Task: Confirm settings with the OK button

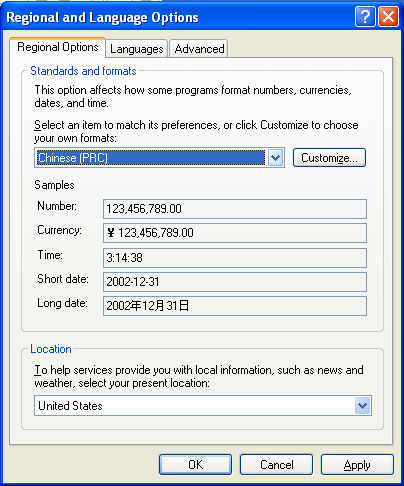Action: (x=195, y=465)
